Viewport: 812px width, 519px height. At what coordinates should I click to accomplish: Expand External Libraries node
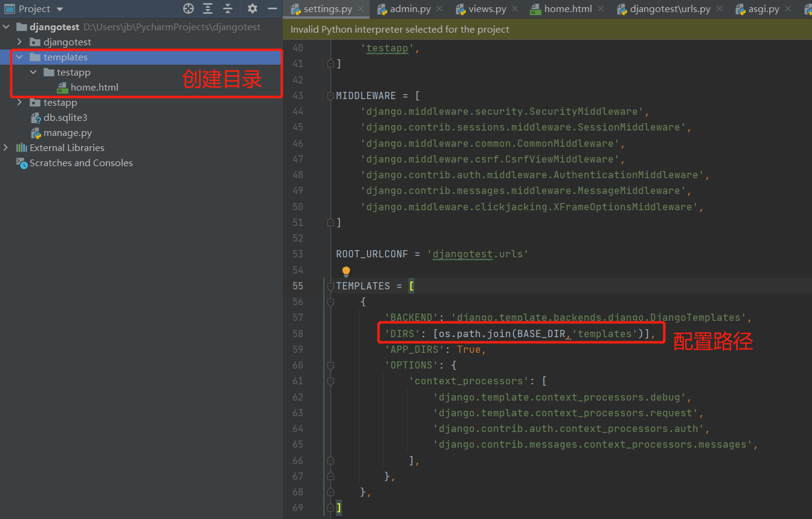[x=6, y=147]
